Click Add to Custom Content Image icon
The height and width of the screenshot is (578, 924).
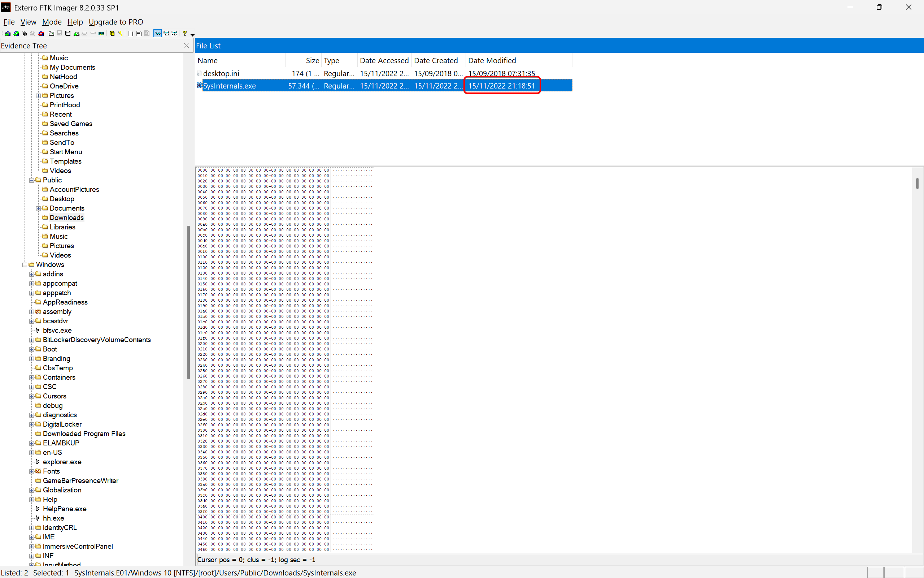tap(77, 34)
